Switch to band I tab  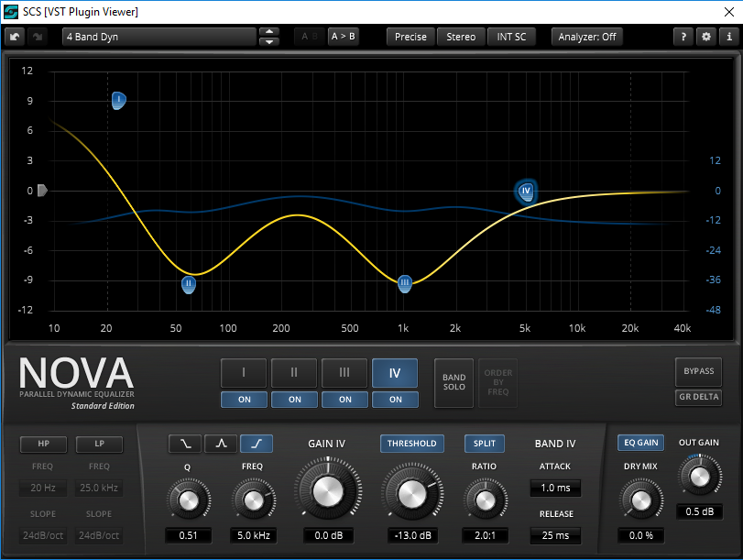[244, 373]
